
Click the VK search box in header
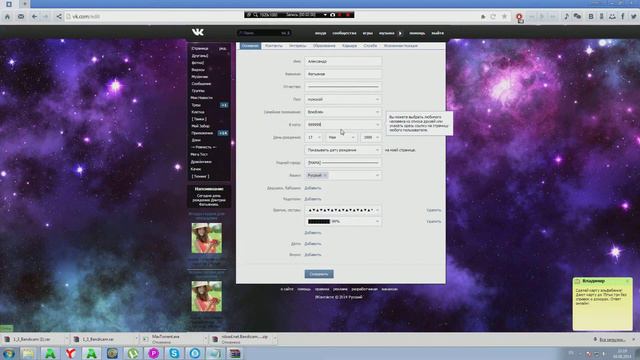point(264,33)
